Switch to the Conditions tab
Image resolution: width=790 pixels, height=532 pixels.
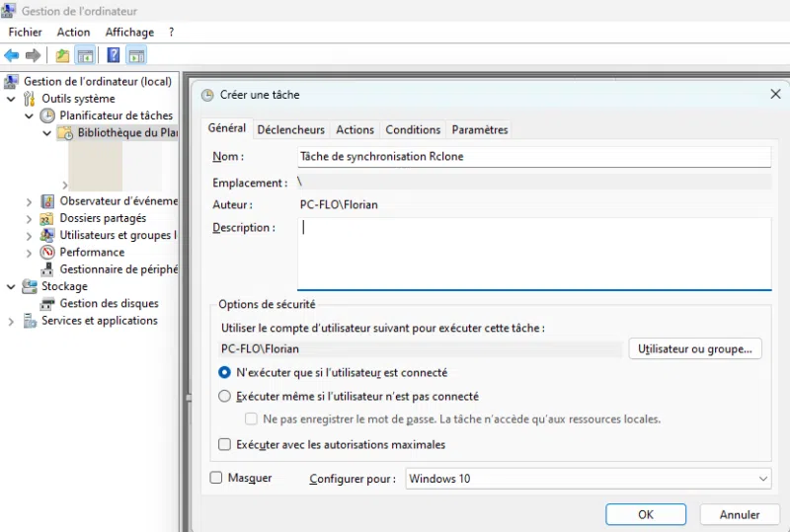tap(413, 130)
